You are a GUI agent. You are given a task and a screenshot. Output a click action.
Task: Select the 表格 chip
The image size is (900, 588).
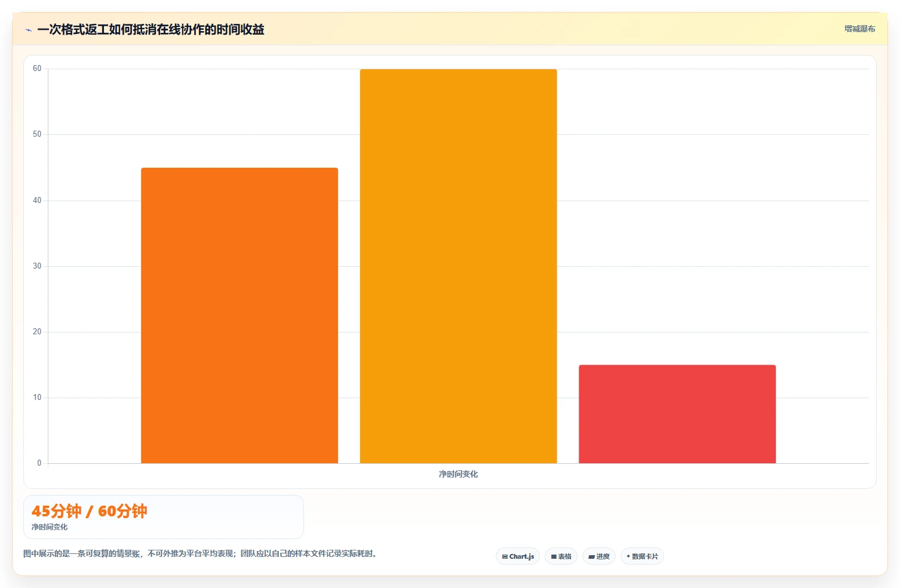pos(561,556)
